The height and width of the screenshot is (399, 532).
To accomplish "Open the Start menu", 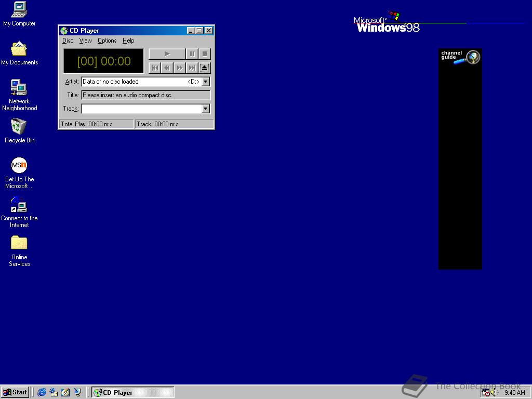I will (x=15, y=393).
